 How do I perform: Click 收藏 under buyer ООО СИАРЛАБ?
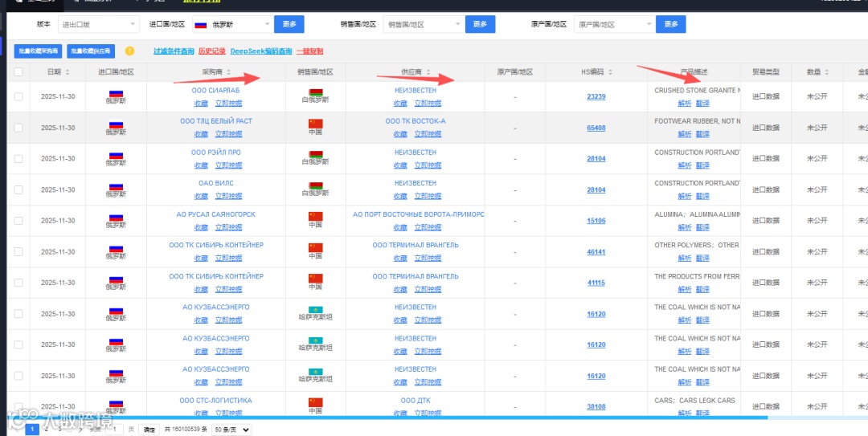click(x=201, y=103)
